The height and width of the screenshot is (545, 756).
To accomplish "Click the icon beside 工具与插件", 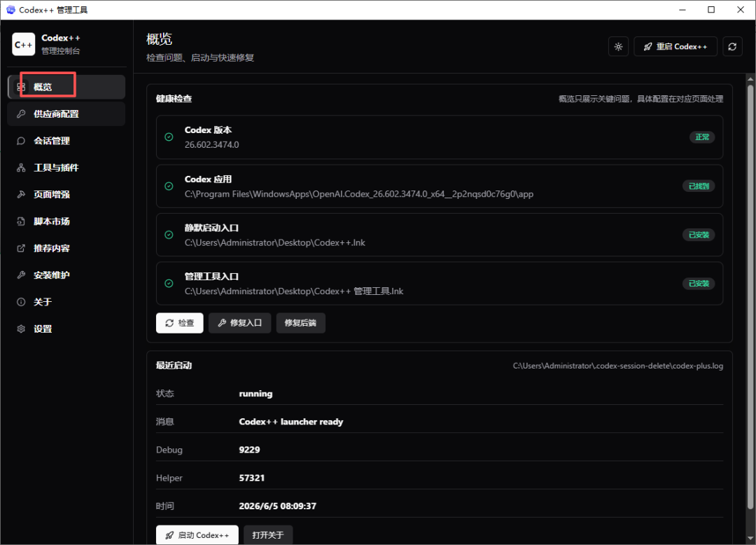I will [21, 168].
